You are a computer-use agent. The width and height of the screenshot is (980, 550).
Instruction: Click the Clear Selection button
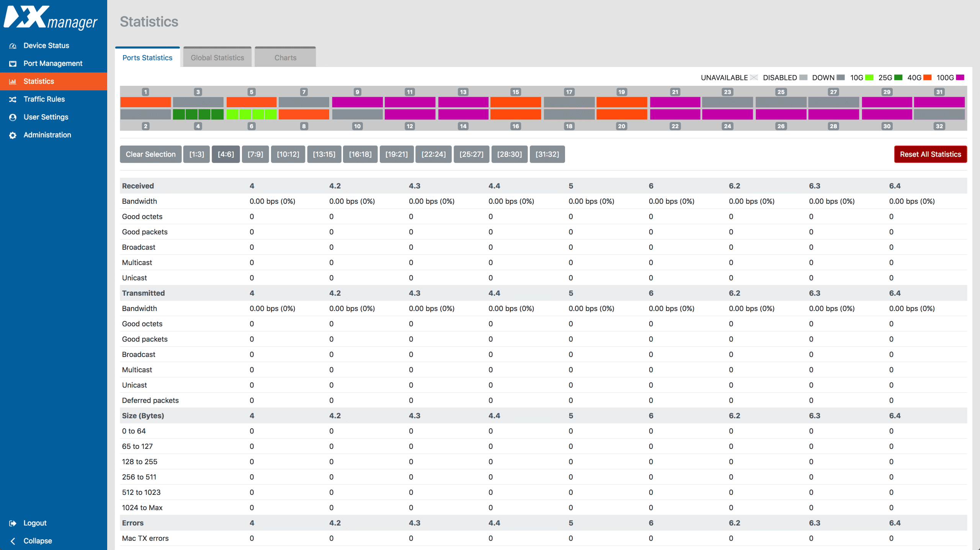[x=150, y=154]
